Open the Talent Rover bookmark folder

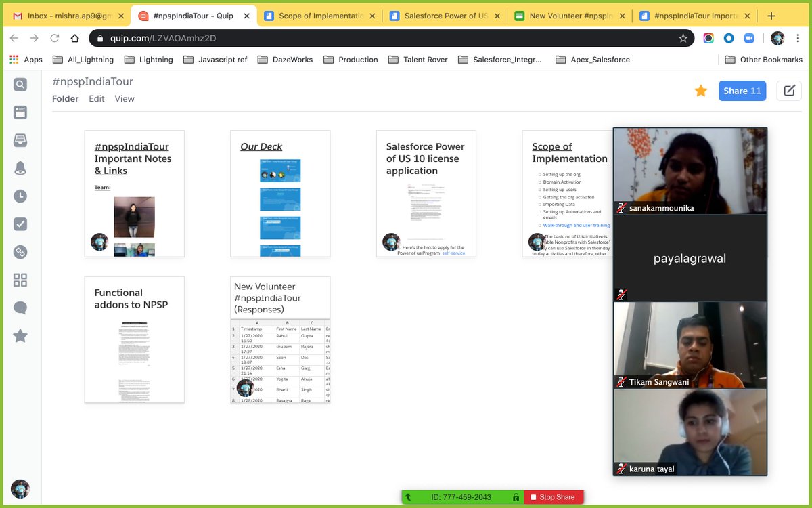point(418,60)
